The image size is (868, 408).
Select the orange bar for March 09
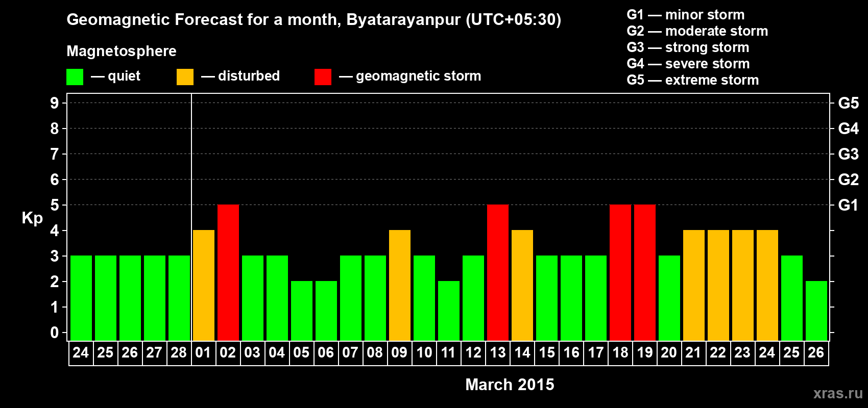[400, 285]
